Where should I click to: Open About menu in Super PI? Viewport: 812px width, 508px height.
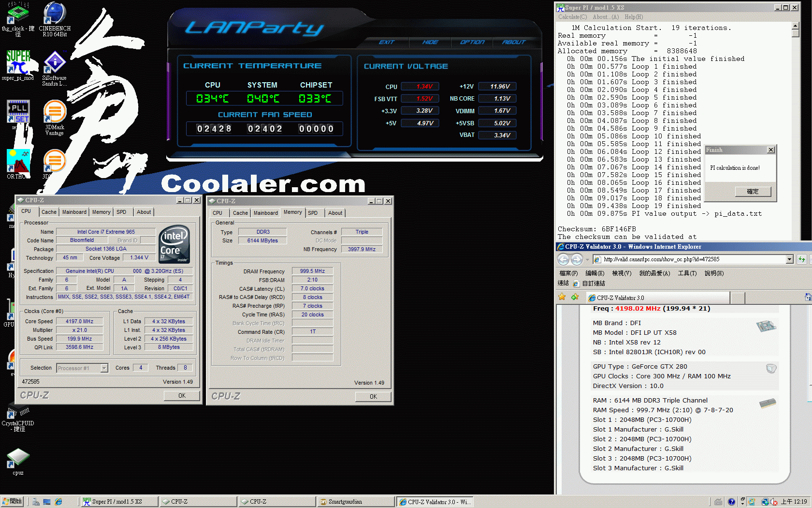606,17
